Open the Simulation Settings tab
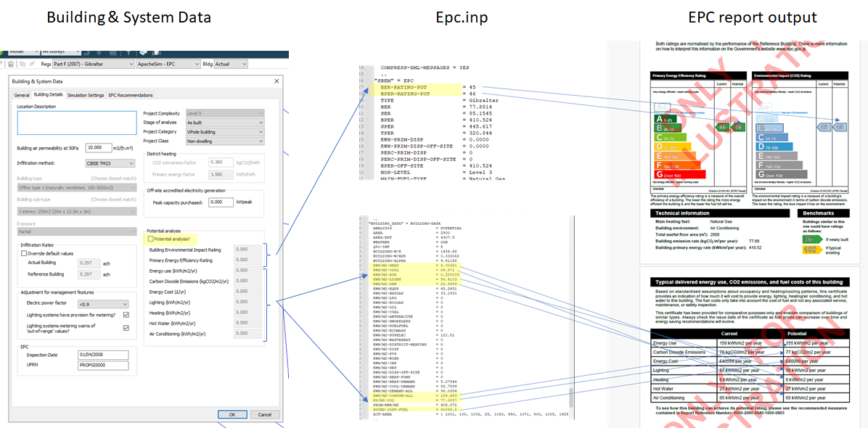This screenshot has height=428, width=868. pos(86,95)
